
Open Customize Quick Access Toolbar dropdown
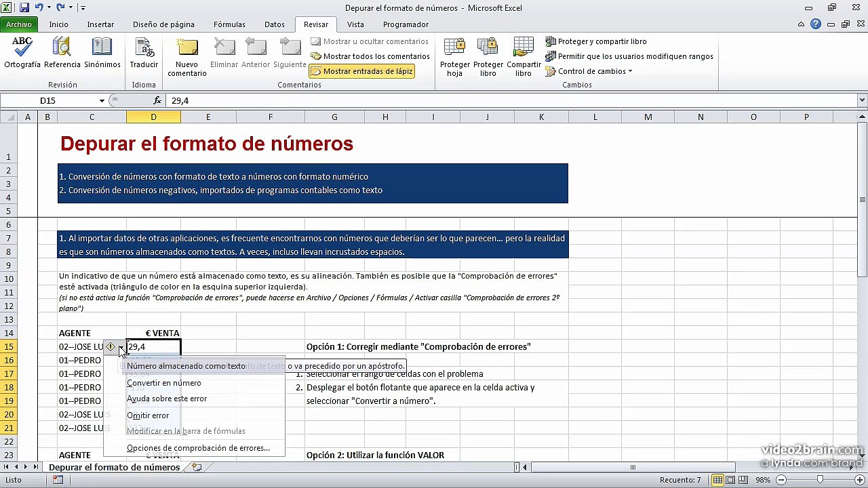pos(83,8)
